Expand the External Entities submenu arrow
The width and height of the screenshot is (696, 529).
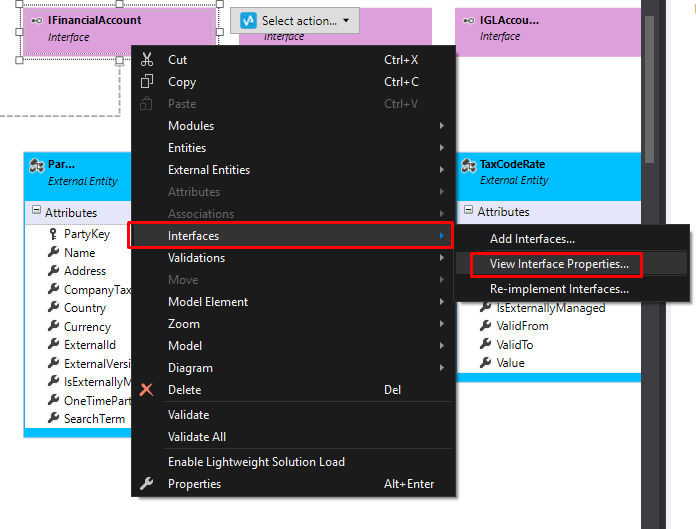click(x=442, y=170)
